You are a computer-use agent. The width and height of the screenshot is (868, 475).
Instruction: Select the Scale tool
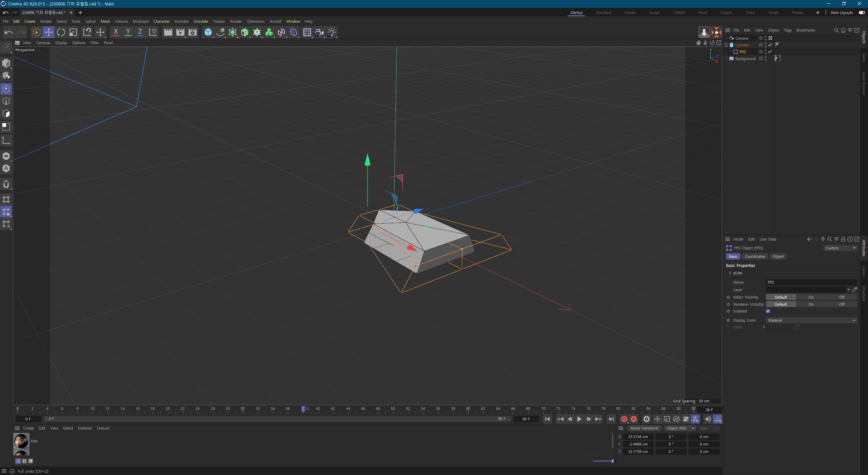click(x=73, y=32)
